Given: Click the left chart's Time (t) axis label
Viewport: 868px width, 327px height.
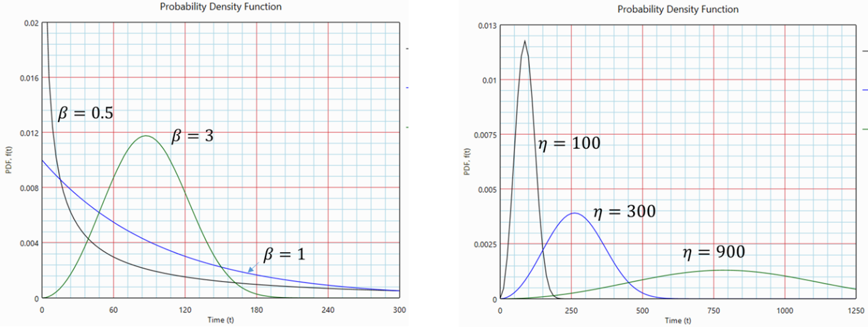Looking at the screenshot, I should (220, 320).
